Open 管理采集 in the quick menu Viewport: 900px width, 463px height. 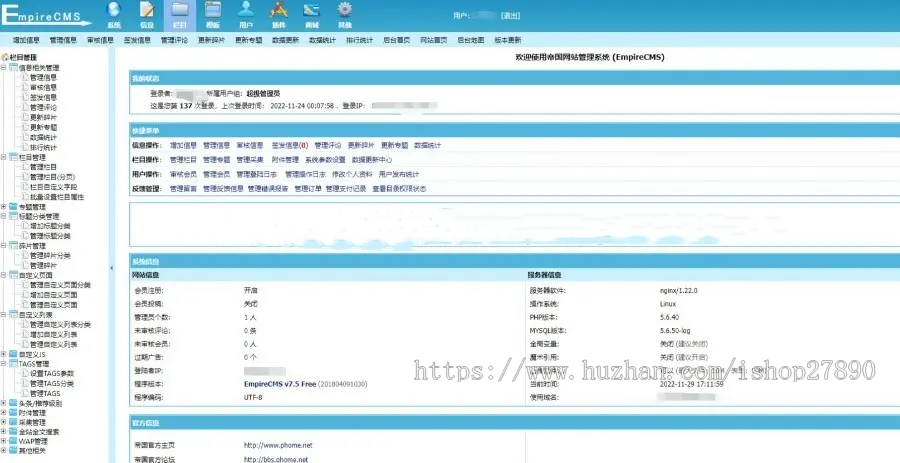(250, 160)
